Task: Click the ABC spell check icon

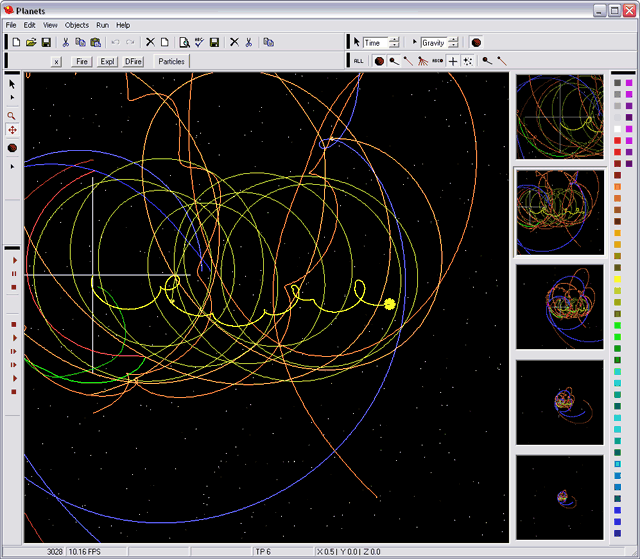Action: [199, 42]
